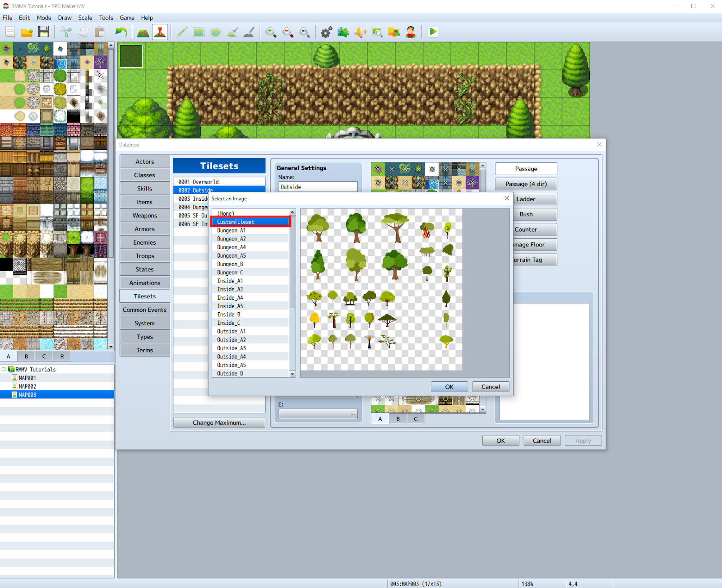Image resolution: width=722 pixels, height=588 pixels.
Task: Open the Edit menu
Action: tap(24, 18)
